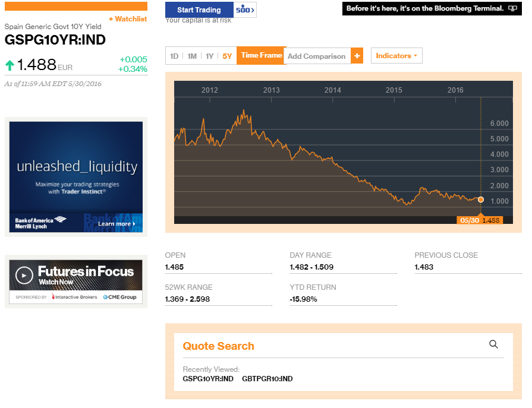Click the 3.000 yield axis label
This screenshot has width=532, height=408.
click(499, 170)
